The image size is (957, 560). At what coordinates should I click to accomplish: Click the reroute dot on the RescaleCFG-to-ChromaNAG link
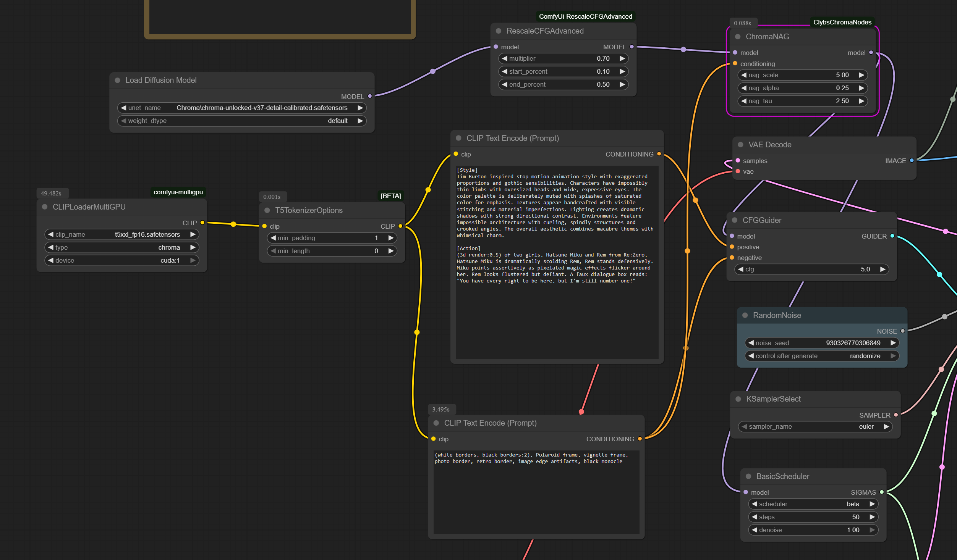pyautogui.click(x=683, y=49)
